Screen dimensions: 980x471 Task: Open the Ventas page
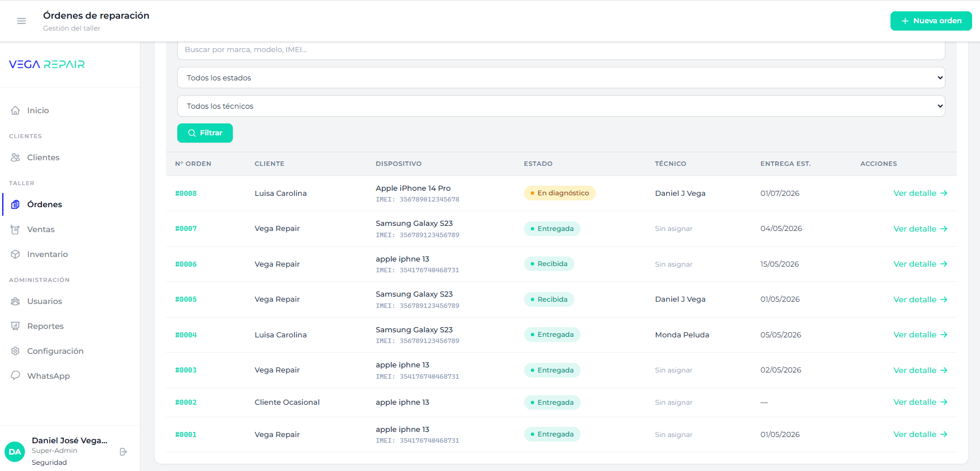pos(70,229)
